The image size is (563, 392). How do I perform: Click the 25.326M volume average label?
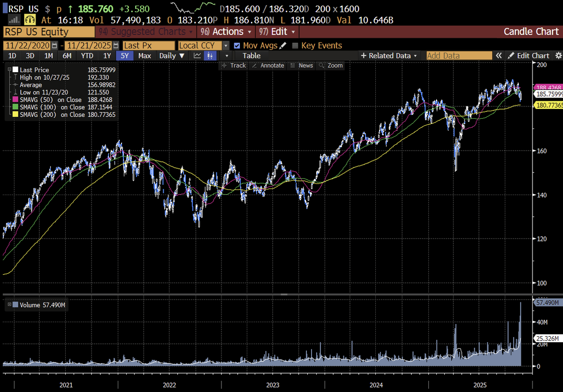548,338
